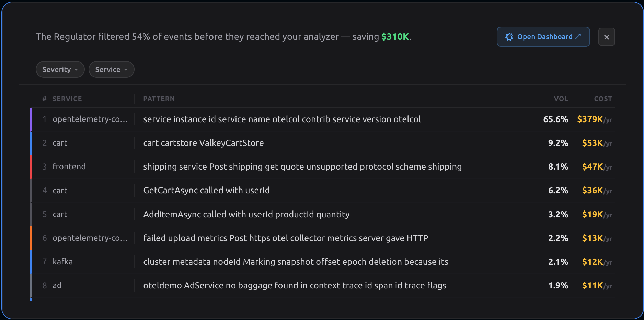
Task: Click the $379K/yr cost value
Action: (594, 119)
